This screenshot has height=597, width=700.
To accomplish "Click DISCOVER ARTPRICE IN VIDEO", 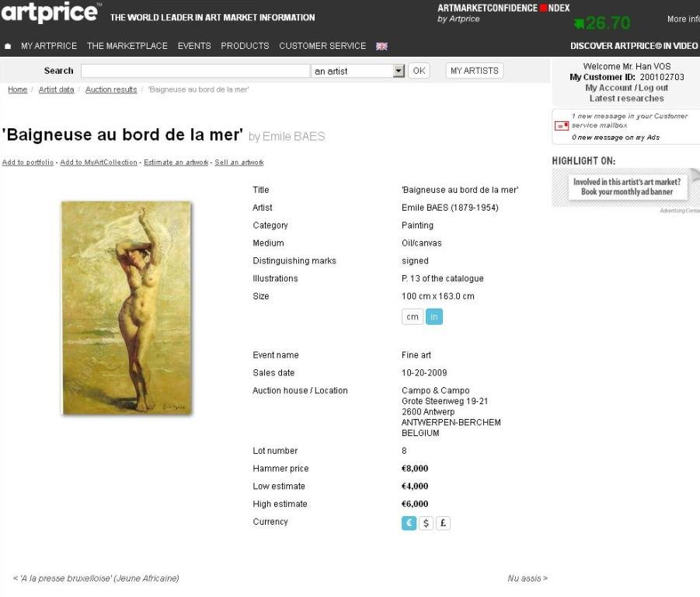I will coord(634,46).
